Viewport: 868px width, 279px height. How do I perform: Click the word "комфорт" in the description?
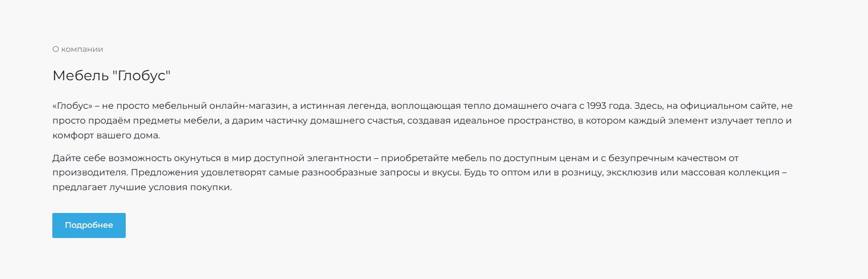point(71,137)
